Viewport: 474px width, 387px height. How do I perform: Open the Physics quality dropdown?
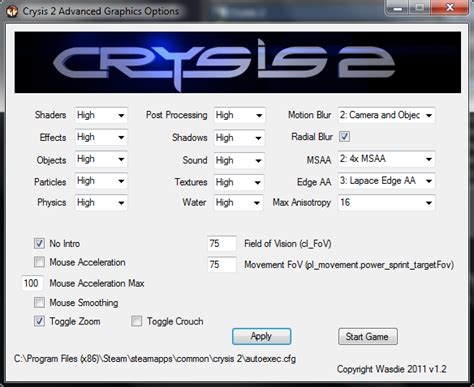(101, 203)
